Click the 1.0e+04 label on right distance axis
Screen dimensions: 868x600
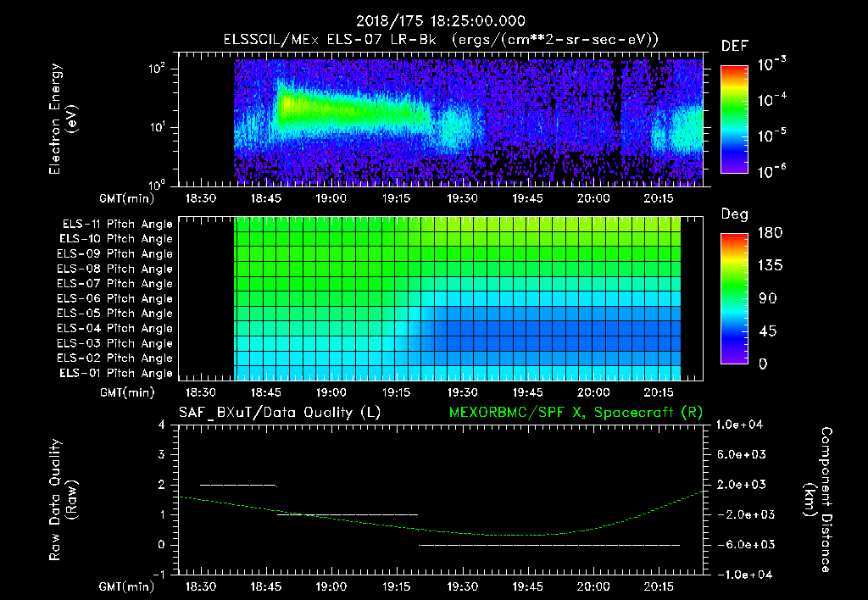tap(740, 425)
